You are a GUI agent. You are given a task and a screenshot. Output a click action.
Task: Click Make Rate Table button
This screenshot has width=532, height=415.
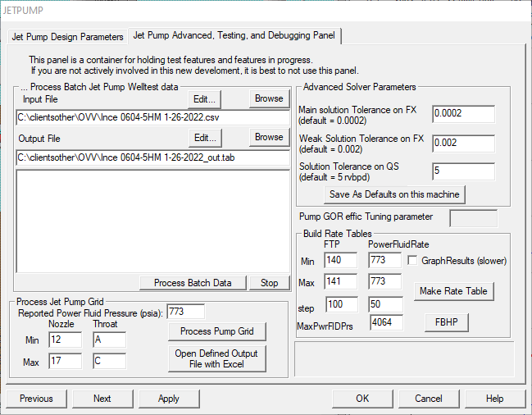[x=453, y=291]
